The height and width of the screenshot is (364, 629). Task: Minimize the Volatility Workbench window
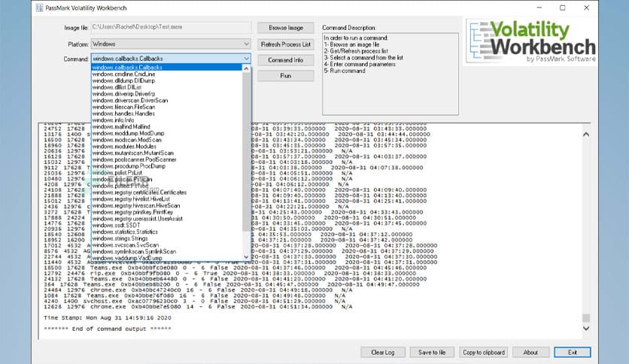point(539,8)
